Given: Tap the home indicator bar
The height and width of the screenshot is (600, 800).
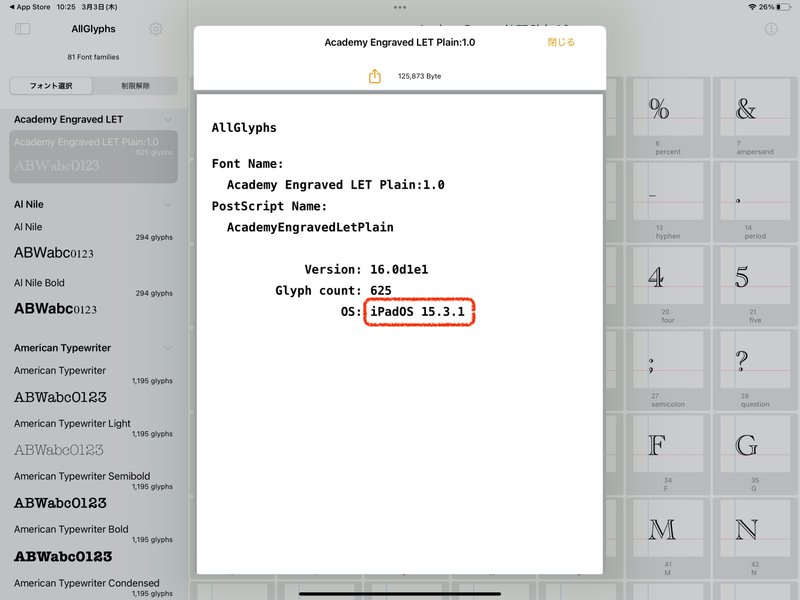Looking at the screenshot, I should tap(400, 593).
